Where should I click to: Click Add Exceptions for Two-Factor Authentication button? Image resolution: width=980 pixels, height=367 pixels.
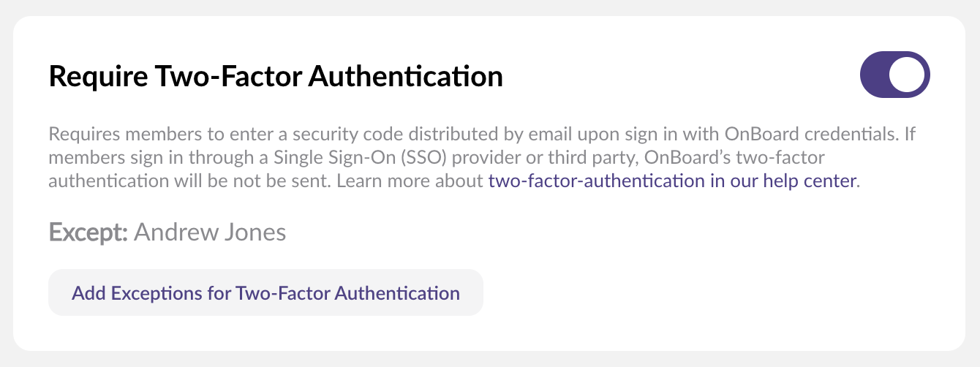click(x=265, y=293)
